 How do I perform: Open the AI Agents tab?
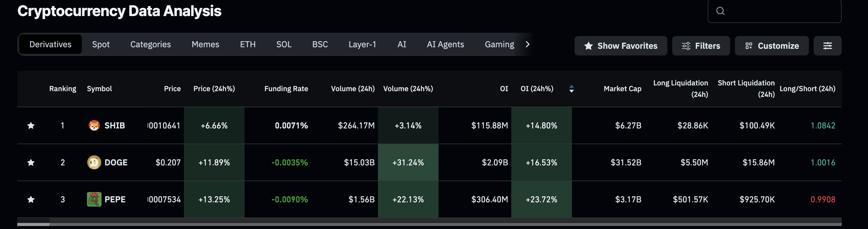click(x=445, y=45)
